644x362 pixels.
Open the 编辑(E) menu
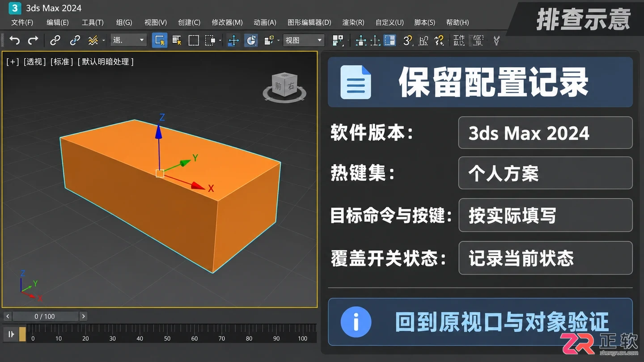[x=57, y=22]
